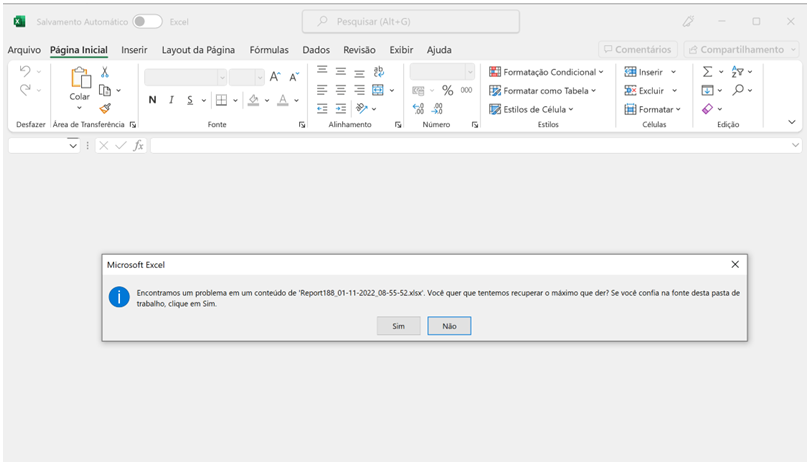Toggle the Salvamento Automático switch
810x462 pixels.
tap(147, 22)
